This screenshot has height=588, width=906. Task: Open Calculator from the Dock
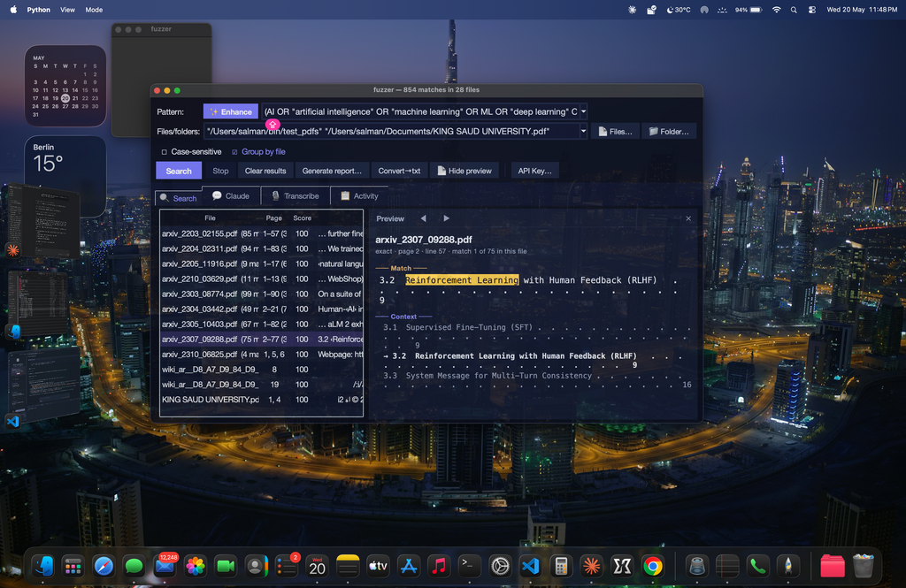click(x=561, y=566)
